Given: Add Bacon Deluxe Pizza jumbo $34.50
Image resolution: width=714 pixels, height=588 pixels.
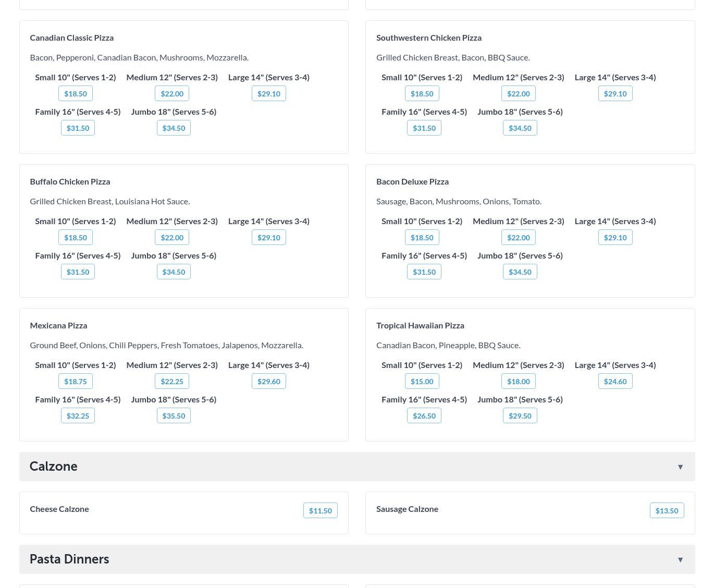Looking at the screenshot, I should click(520, 272).
